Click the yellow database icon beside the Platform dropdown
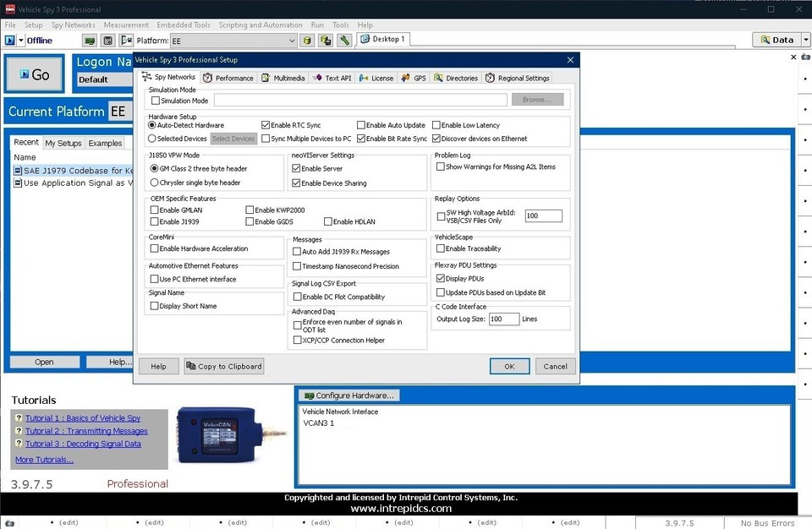Image resolution: width=812 pixels, height=529 pixels. [x=306, y=40]
